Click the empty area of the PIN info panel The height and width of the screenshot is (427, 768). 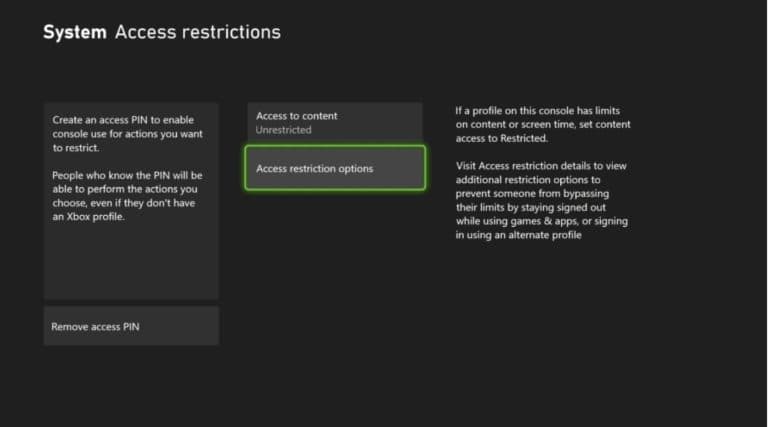click(130, 265)
